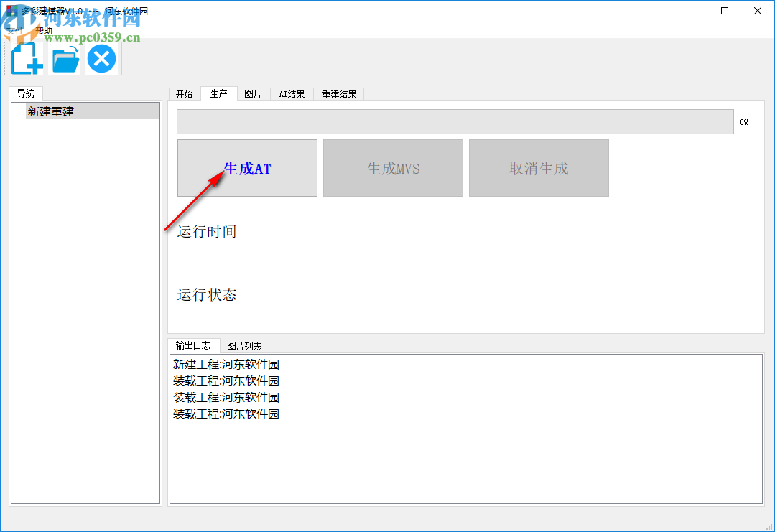Viewport: 775px width, 532px height.
Task: Switch to the 开始 tab
Action: (185, 94)
